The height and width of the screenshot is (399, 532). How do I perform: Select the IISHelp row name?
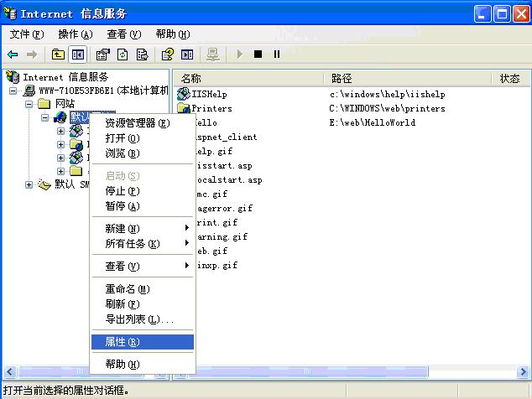(209, 94)
